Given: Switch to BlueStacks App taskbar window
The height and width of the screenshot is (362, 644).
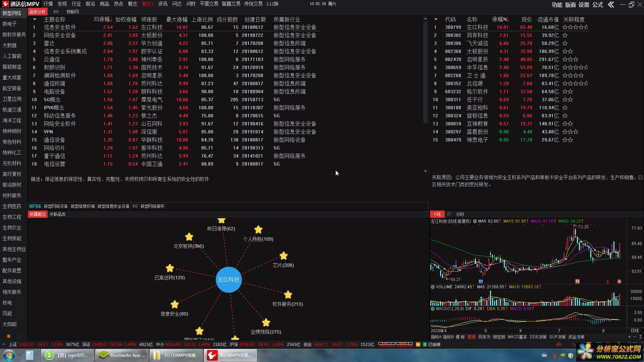Looking at the screenshot, I should pyautogui.click(x=121, y=355).
